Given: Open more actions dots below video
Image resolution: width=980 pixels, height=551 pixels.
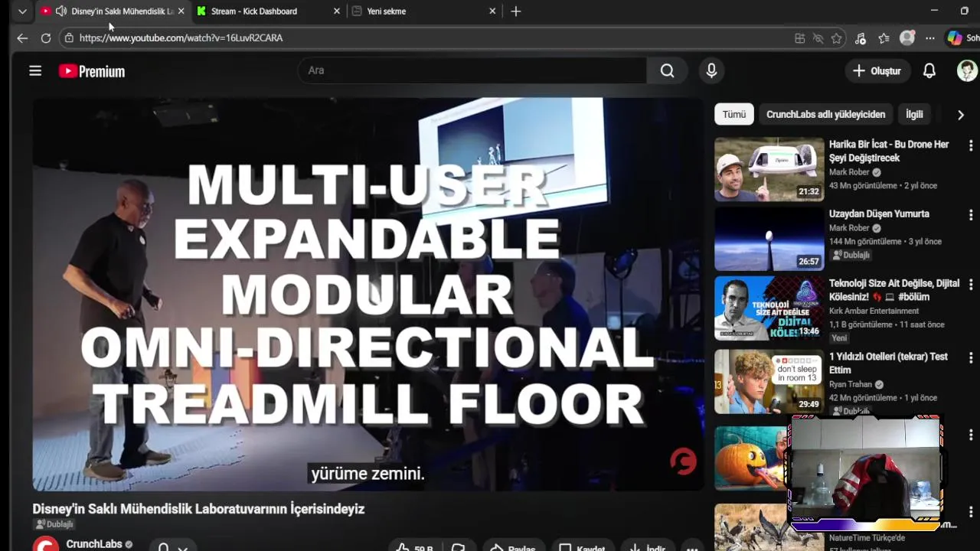Looking at the screenshot, I should 692,547.
